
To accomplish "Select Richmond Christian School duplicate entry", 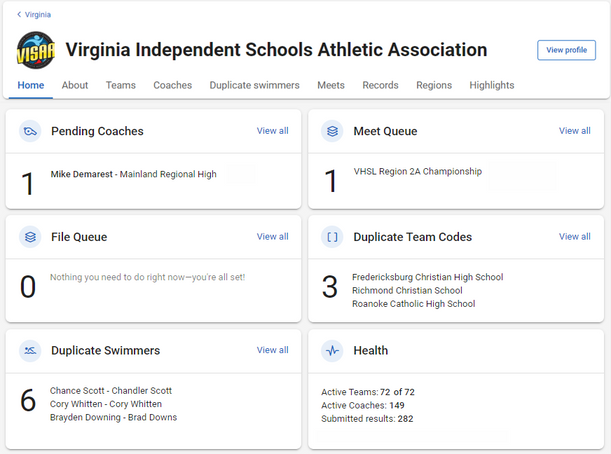I will tap(407, 290).
